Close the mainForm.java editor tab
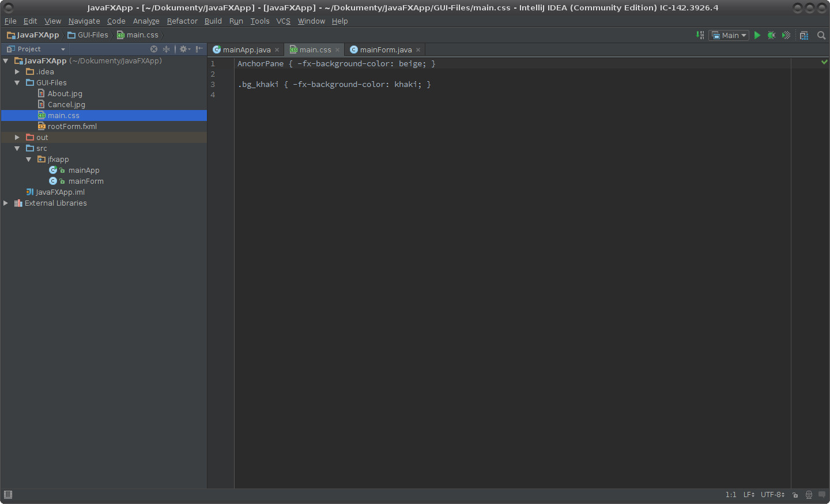Screen dimensions: 830x504 tap(418, 50)
